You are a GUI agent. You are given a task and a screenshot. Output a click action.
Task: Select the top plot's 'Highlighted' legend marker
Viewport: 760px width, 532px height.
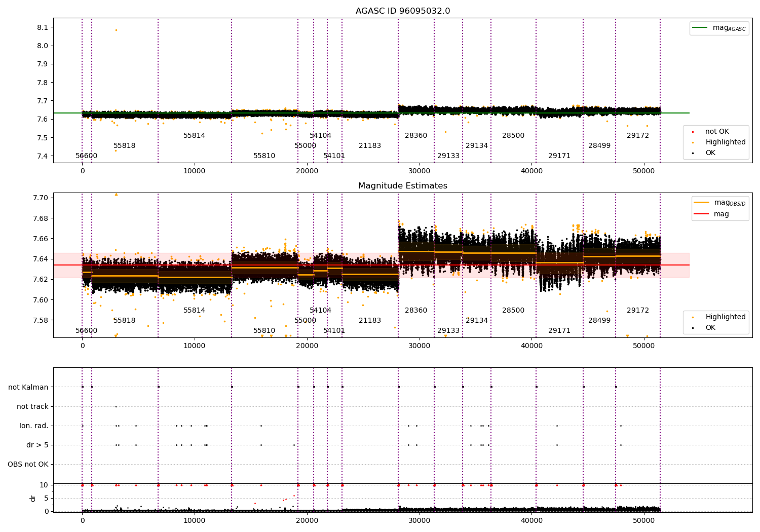693,142
